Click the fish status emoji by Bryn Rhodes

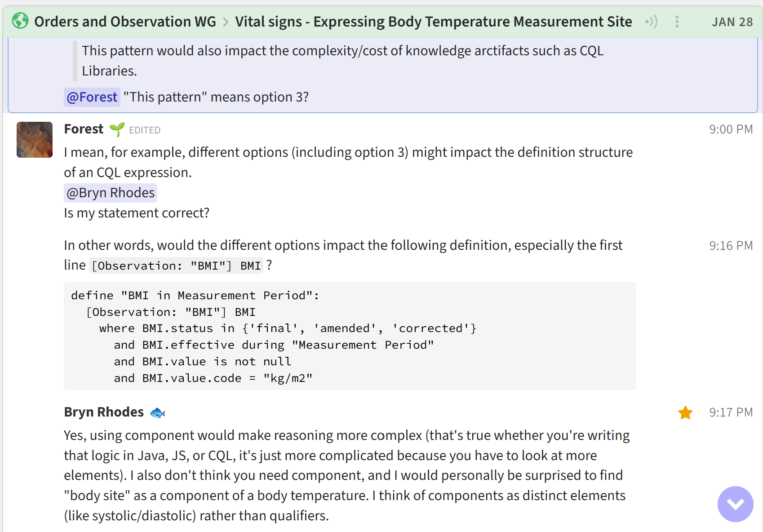point(157,412)
